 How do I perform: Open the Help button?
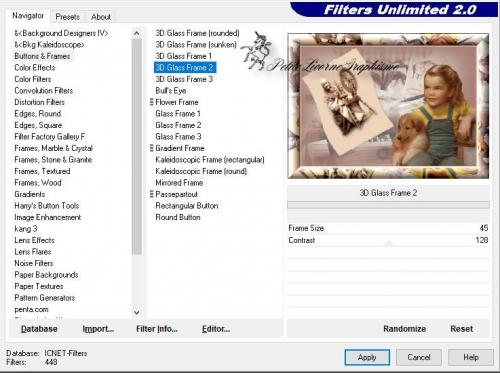coord(471,357)
